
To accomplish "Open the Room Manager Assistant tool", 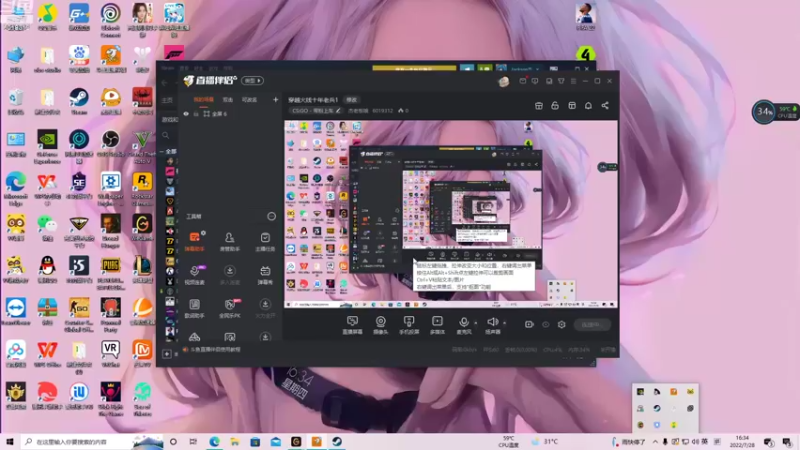I will [230, 241].
